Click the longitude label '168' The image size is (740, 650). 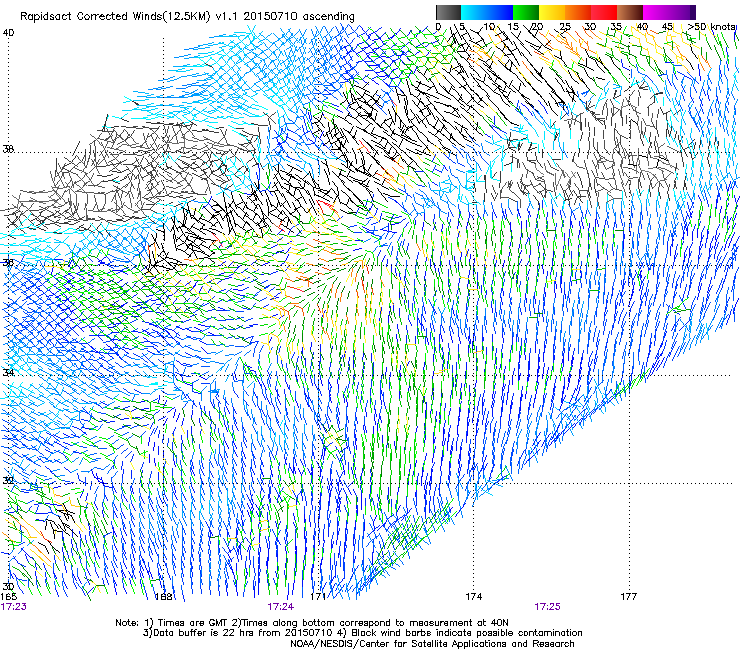pyautogui.click(x=164, y=597)
